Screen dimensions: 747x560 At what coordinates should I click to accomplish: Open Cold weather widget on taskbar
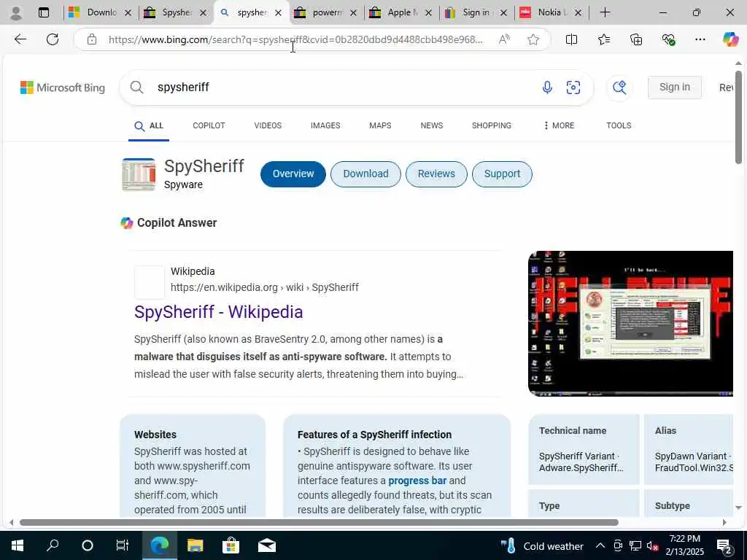pos(542,546)
